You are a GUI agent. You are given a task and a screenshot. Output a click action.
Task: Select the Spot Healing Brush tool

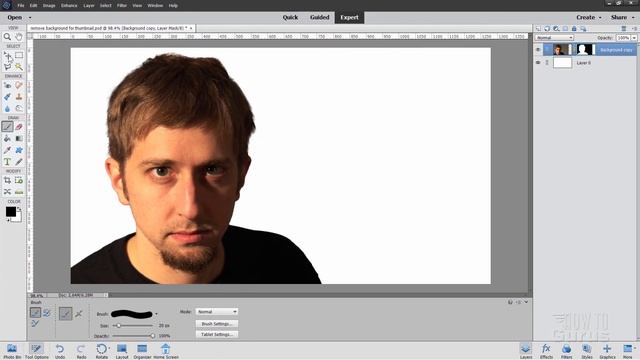tap(19, 85)
